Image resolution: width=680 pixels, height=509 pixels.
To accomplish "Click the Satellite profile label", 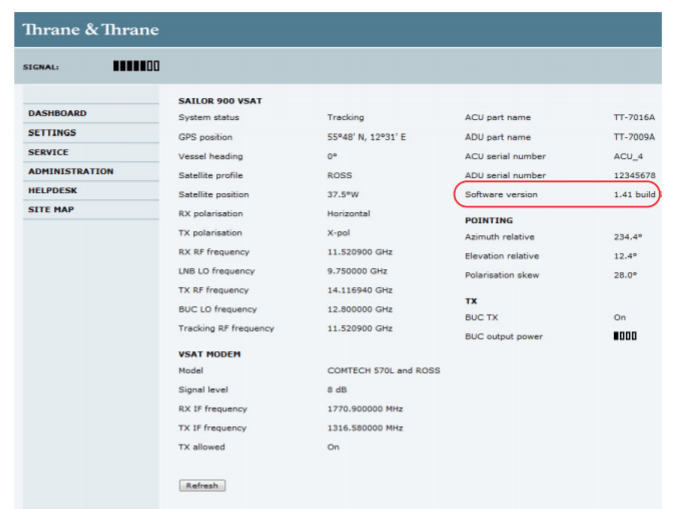I will 210,175.
